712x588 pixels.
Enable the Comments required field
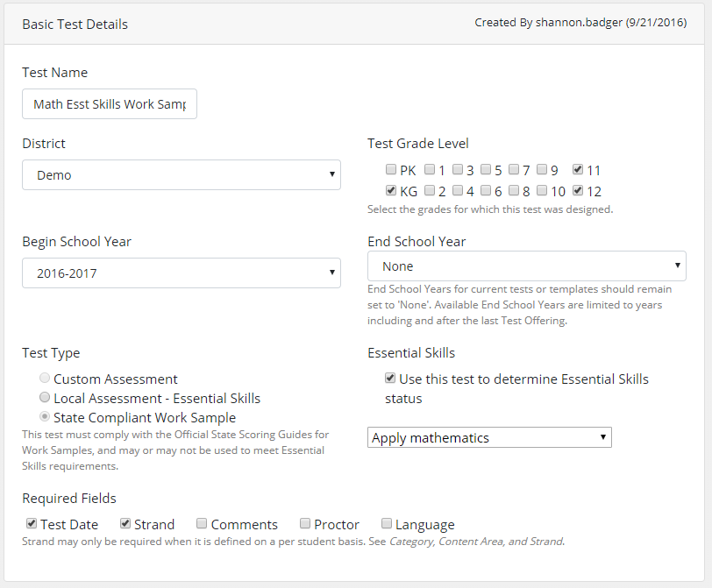(x=202, y=524)
